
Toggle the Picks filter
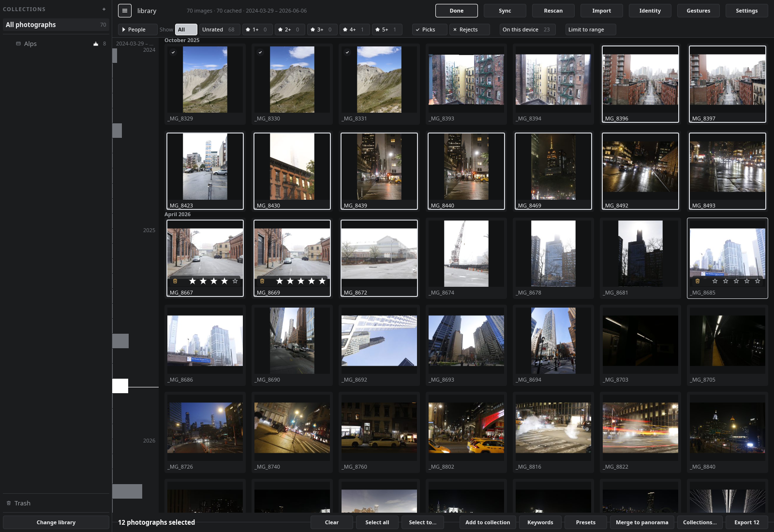[x=430, y=30]
